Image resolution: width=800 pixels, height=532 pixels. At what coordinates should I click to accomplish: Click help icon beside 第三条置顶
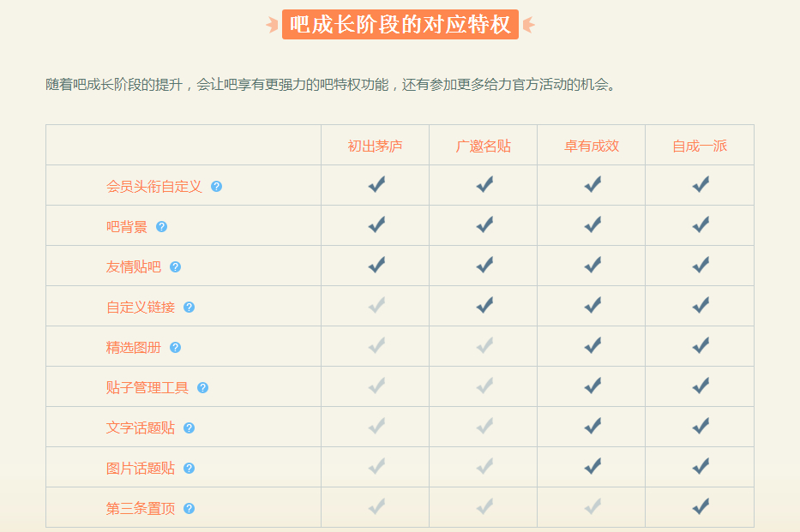point(189,508)
